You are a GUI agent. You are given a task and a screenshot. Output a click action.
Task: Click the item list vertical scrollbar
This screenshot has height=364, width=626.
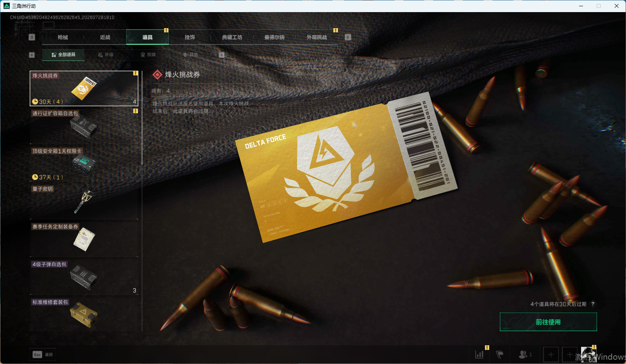tap(142, 117)
